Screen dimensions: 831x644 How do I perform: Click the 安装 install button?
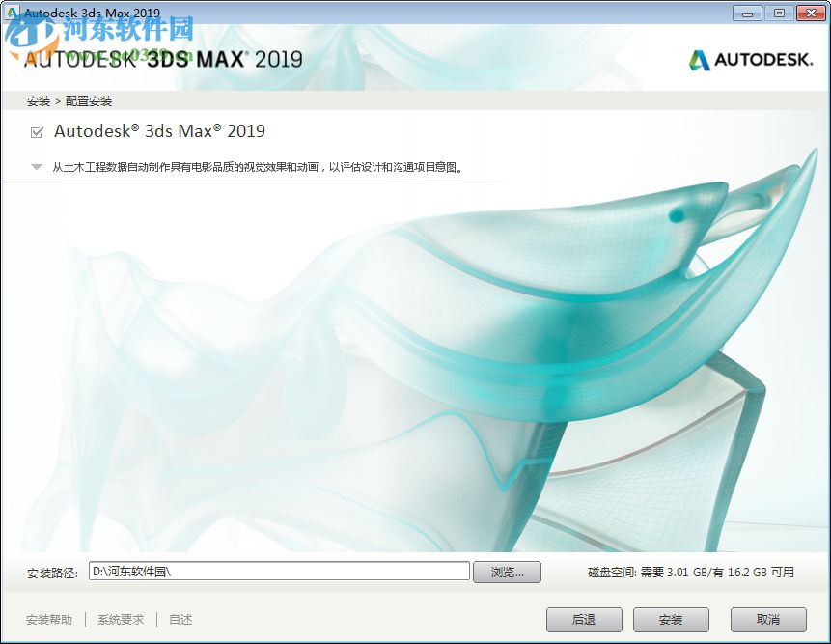(x=670, y=620)
